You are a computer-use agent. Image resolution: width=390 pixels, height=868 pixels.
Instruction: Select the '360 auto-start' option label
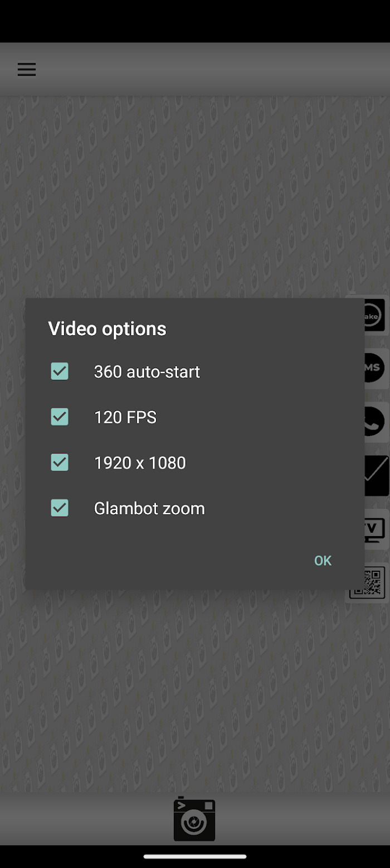pyautogui.click(x=147, y=372)
